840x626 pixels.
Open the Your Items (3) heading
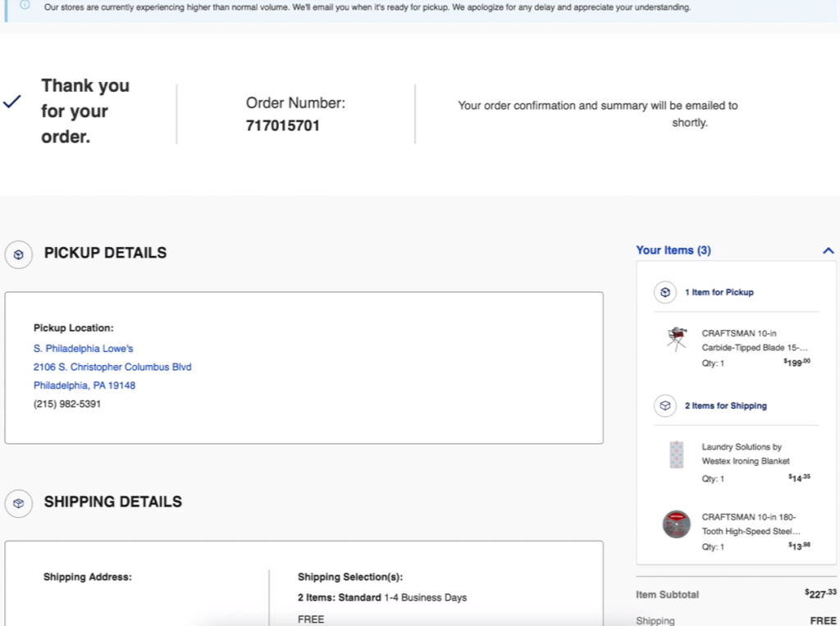click(x=673, y=250)
